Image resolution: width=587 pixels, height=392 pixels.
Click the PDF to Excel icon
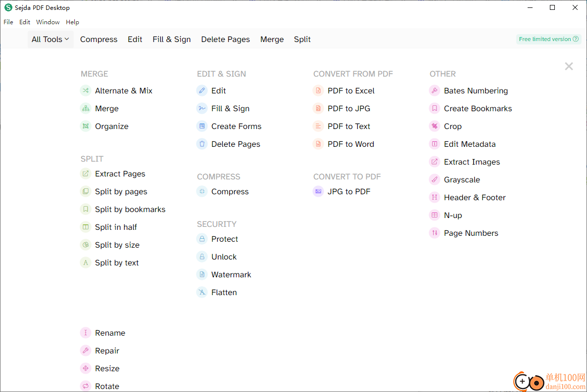(x=318, y=90)
